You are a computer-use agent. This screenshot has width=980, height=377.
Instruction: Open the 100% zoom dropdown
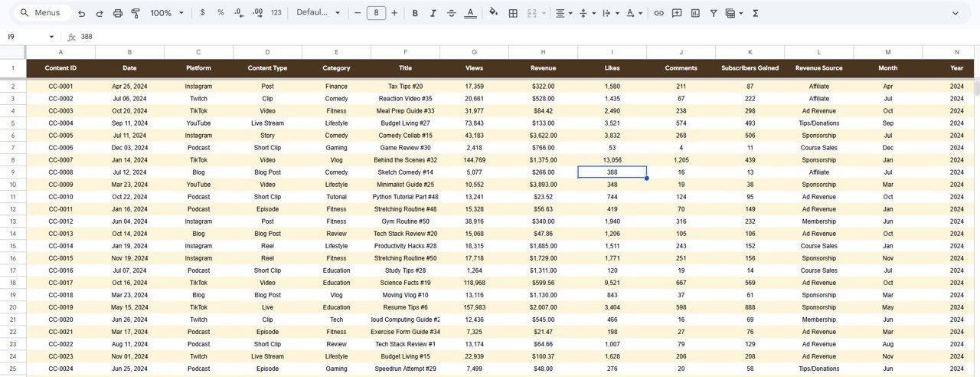[167, 13]
